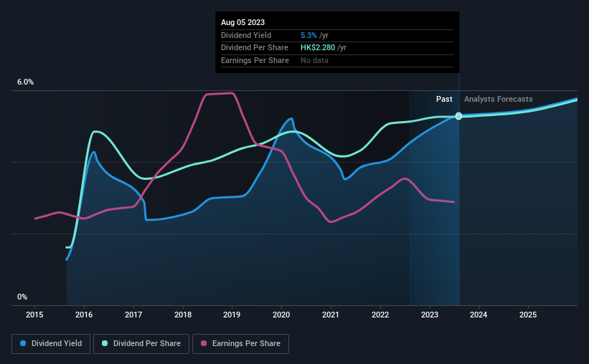The image size is (589, 364).
Task: Click the teal Dividend Per Share legend dot
Action: [x=105, y=343]
